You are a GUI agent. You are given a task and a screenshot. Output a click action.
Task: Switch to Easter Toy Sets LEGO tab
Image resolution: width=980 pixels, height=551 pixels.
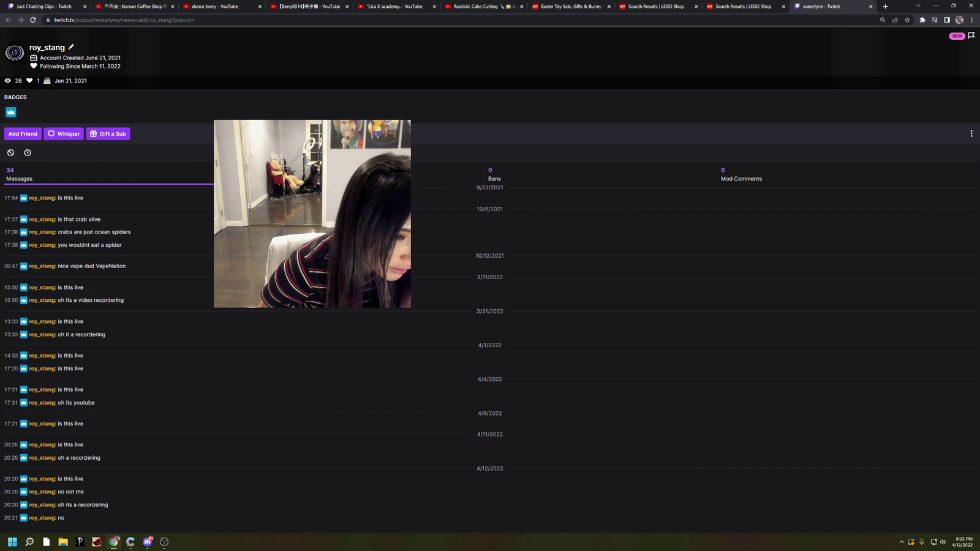[570, 6]
